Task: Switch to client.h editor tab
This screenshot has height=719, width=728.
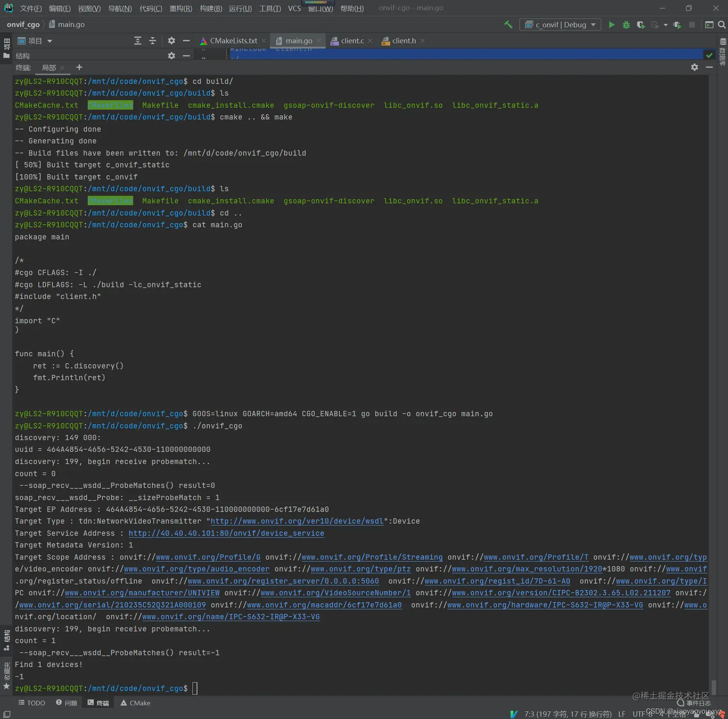Action: (x=403, y=41)
